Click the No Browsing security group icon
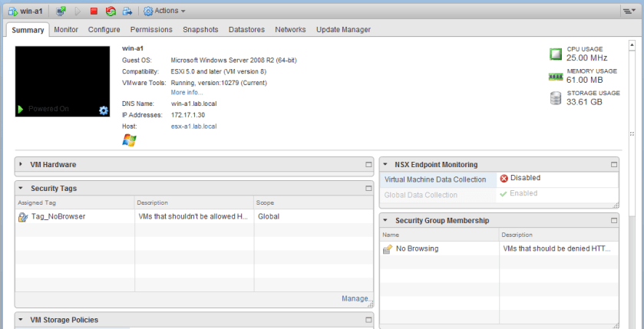 coord(388,249)
